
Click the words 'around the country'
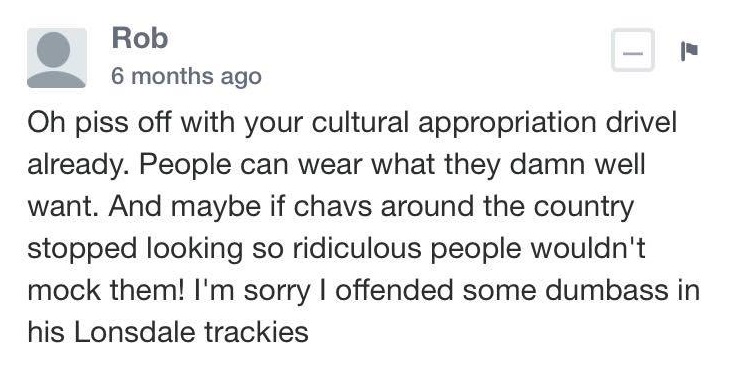click(x=507, y=207)
